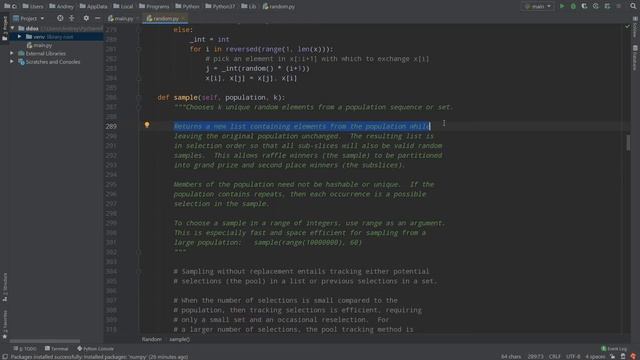640x360 pixels.
Task: Click the Users breadcrumb in navigation bar
Action: [x=33, y=7]
